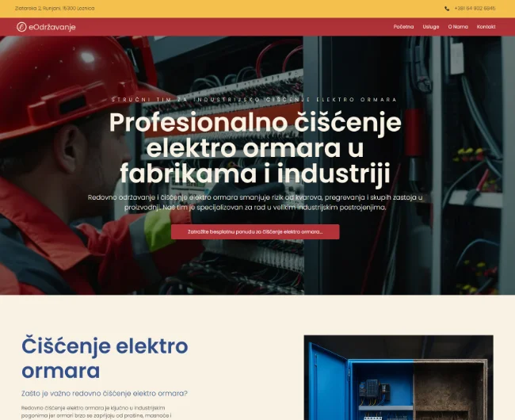Open the Početna menu item
The image size is (515, 420).
[403, 27]
